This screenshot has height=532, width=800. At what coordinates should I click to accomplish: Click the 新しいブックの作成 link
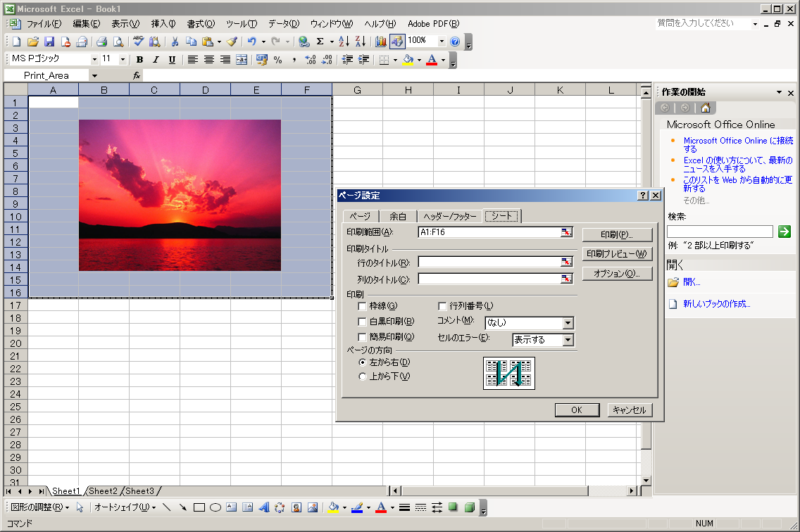(716, 304)
